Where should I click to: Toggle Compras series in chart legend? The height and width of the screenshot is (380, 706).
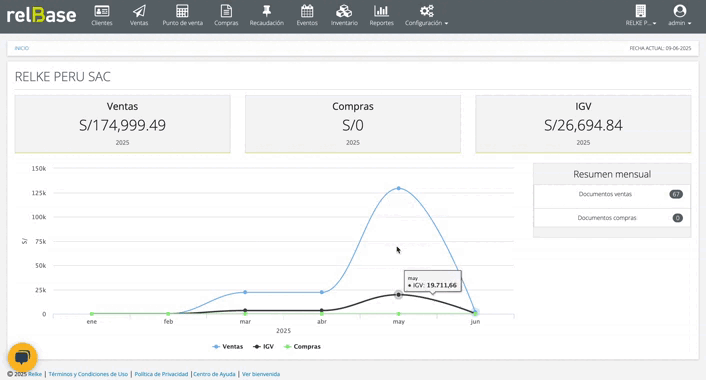[x=303, y=347]
